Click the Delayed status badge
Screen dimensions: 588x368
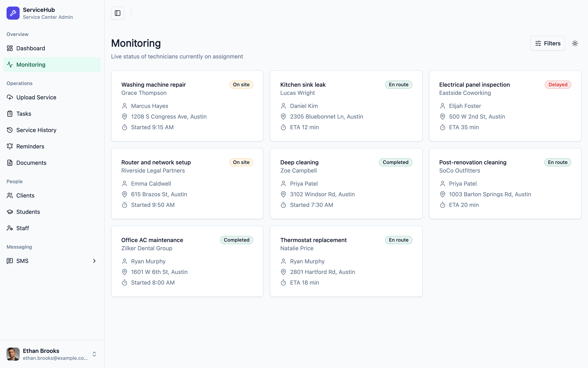[x=558, y=85]
